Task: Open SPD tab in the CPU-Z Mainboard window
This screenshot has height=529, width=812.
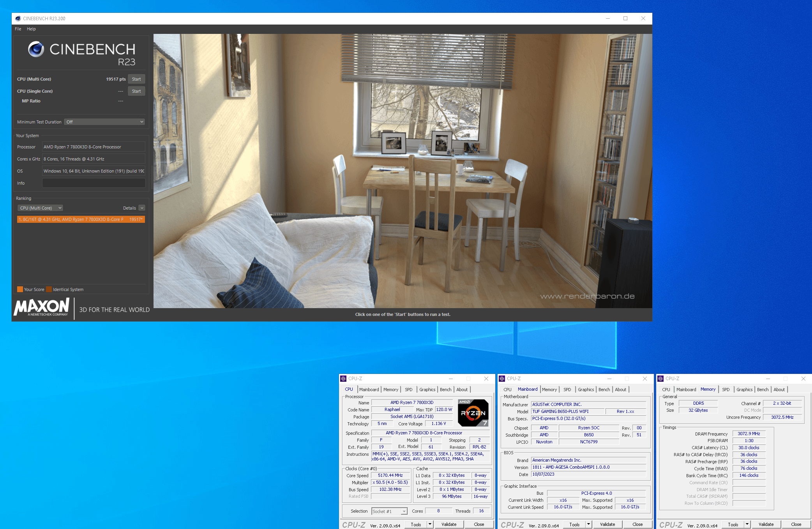Action: [567, 390]
